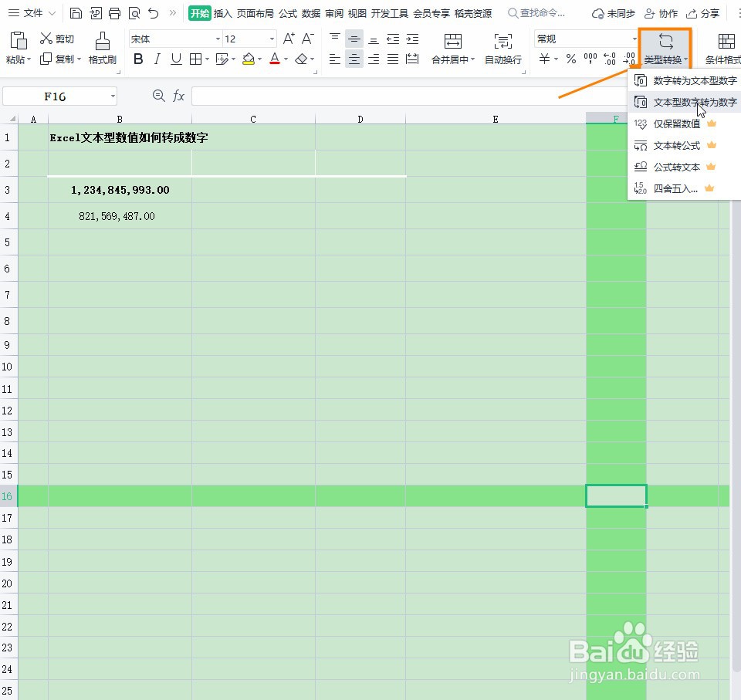Align text left horizontally
The height and width of the screenshot is (700, 741).
[334, 59]
